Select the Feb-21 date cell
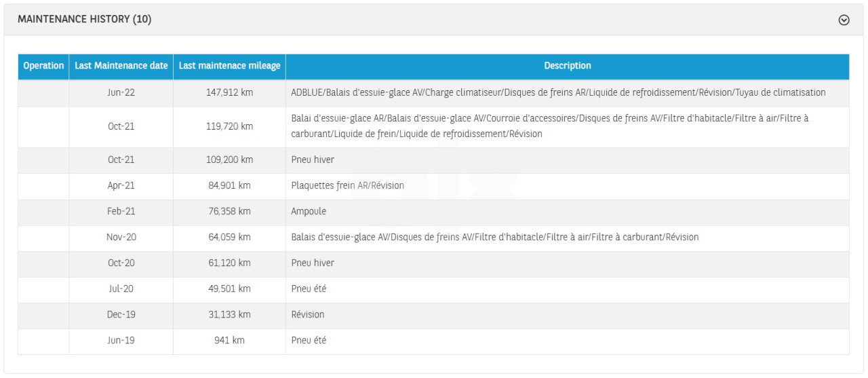868x378 pixels. (x=121, y=211)
